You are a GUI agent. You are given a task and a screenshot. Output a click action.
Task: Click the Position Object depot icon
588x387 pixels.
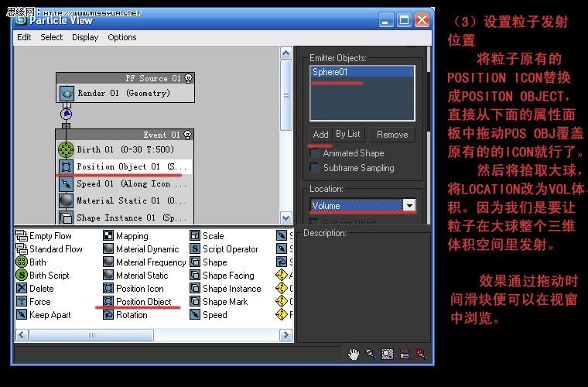[x=108, y=302]
